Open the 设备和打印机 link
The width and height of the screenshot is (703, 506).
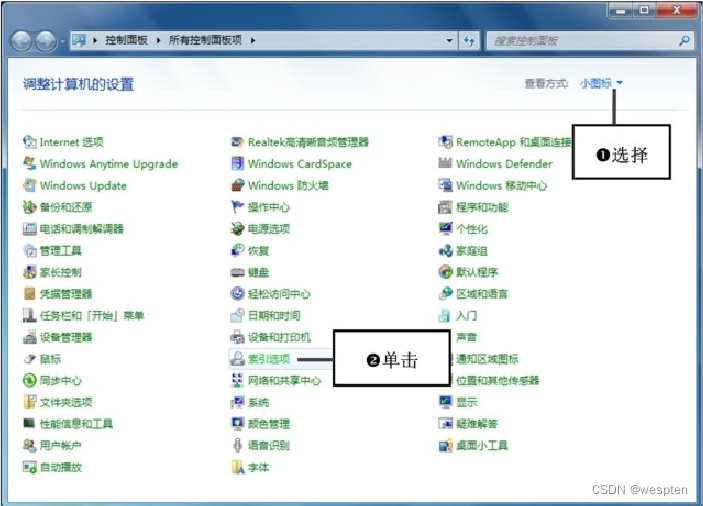pyautogui.click(x=279, y=337)
